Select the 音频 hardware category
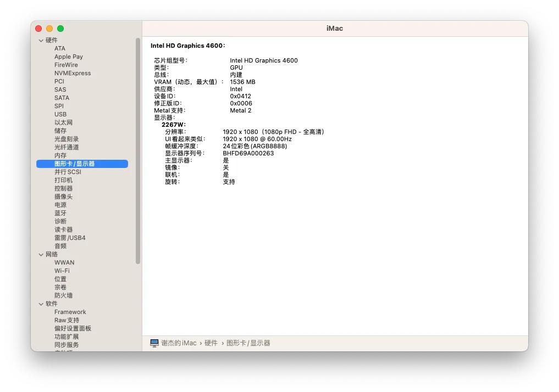Image resolution: width=559 pixels, height=392 pixels. coord(60,245)
